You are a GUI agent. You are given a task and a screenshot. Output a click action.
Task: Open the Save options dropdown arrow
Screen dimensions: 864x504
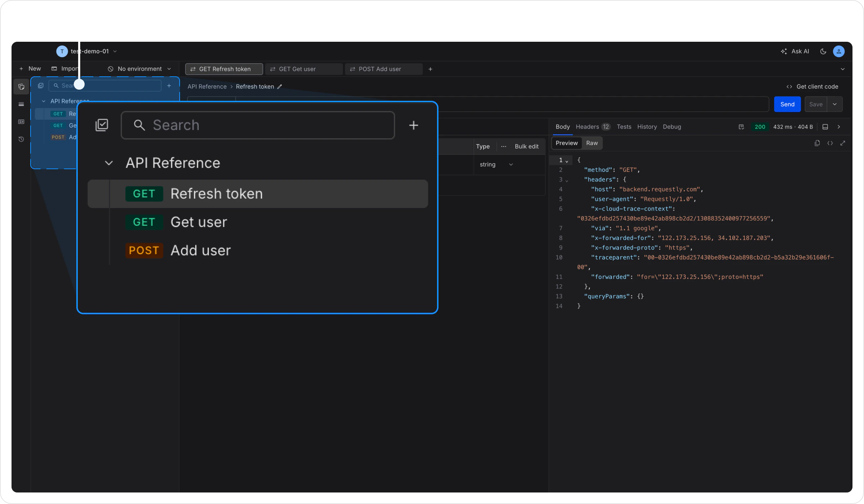point(835,104)
